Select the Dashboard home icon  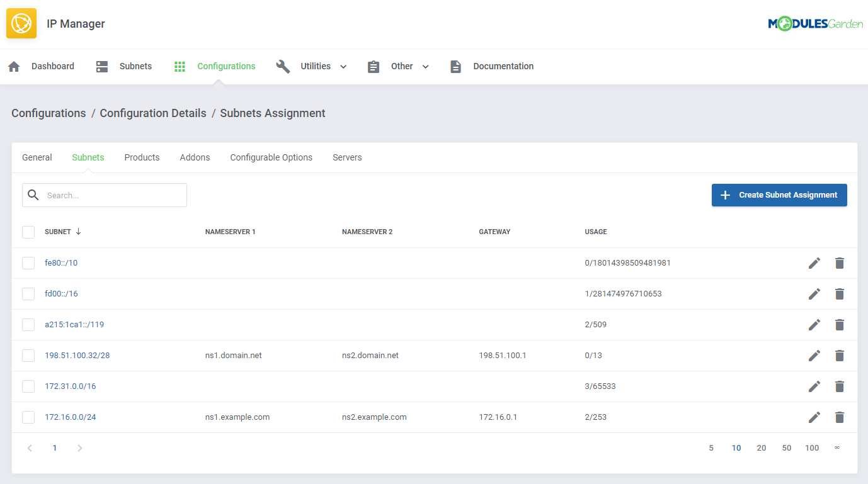pos(13,65)
